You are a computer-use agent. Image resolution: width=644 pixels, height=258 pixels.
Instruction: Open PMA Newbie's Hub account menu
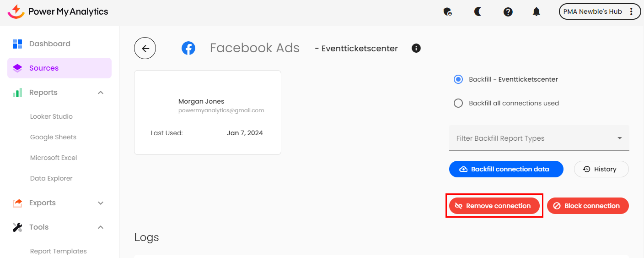[x=599, y=12]
